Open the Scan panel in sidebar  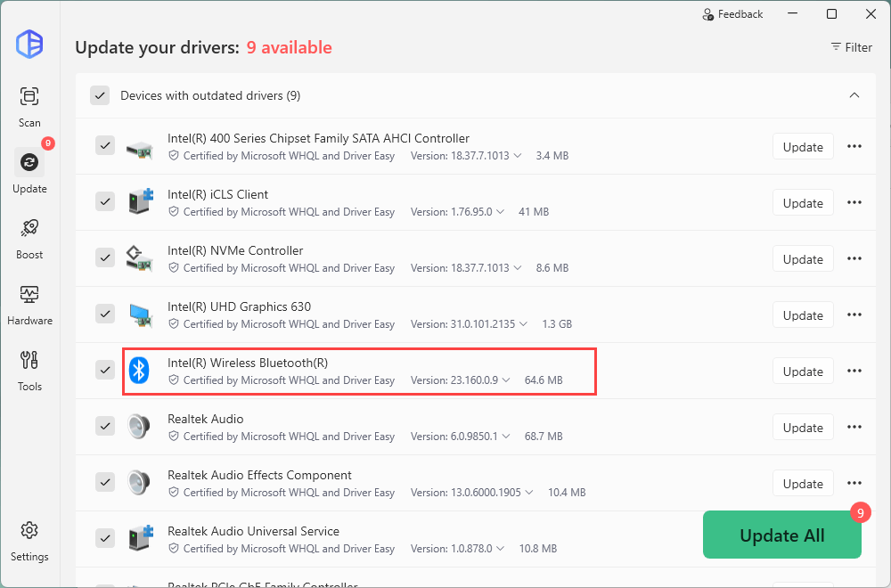(29, 105)
